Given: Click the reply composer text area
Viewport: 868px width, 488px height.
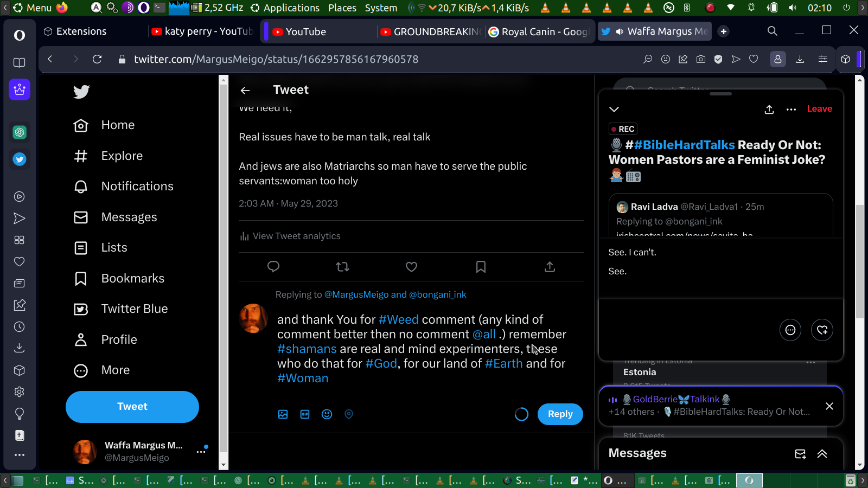Looking at the screenshot, I should click(422, 349).
